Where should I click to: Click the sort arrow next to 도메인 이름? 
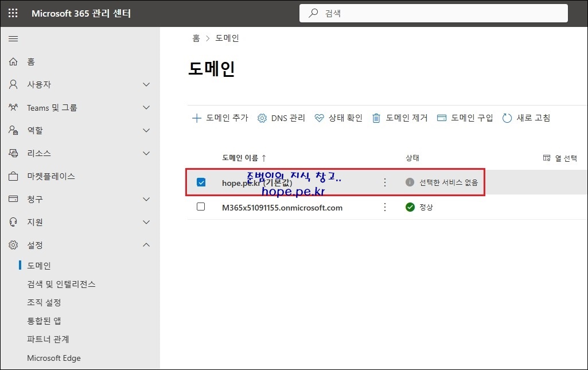264,158
